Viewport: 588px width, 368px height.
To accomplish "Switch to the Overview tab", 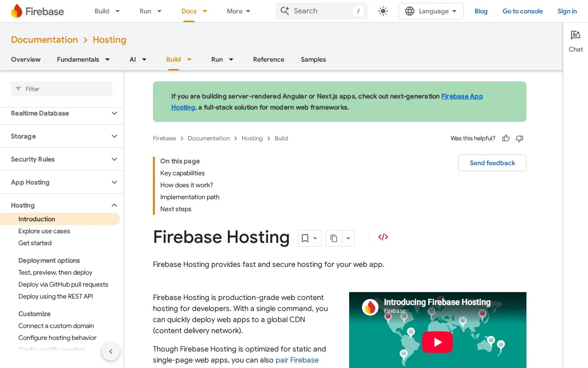I will 26,59.
